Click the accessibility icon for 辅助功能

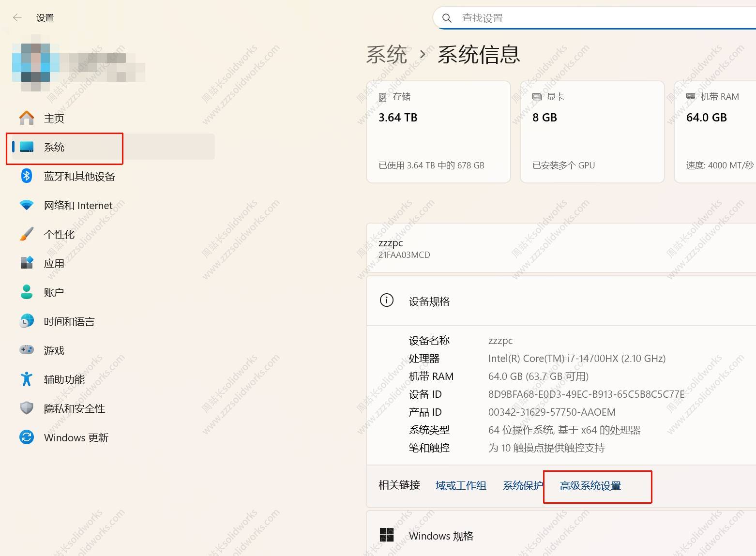click(x=27, y=379)
